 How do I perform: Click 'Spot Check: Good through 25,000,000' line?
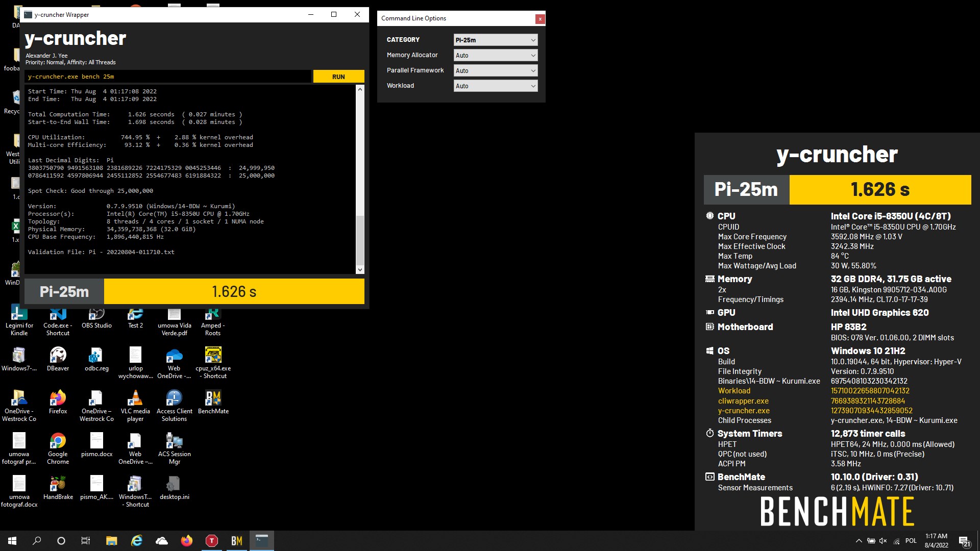pos(90,191)
